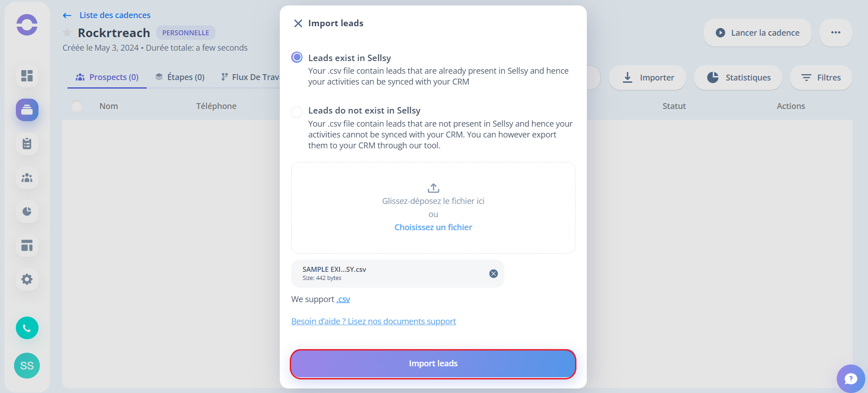Toggle the select-all checkbox beside Nom
The height and width of the screenshot is (393, 868).
pyautogui.click(x=77, y=106)
